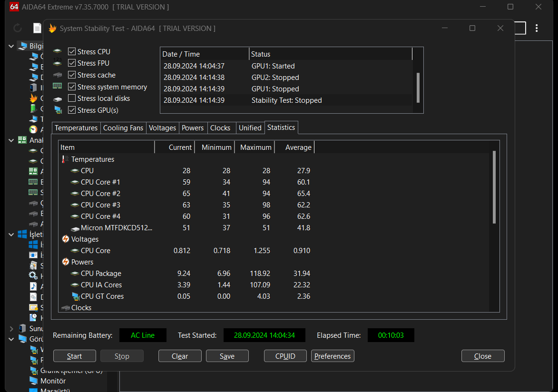
Task: Open the three-dot menu in AIDA64 main window
Action: [536, 28]
